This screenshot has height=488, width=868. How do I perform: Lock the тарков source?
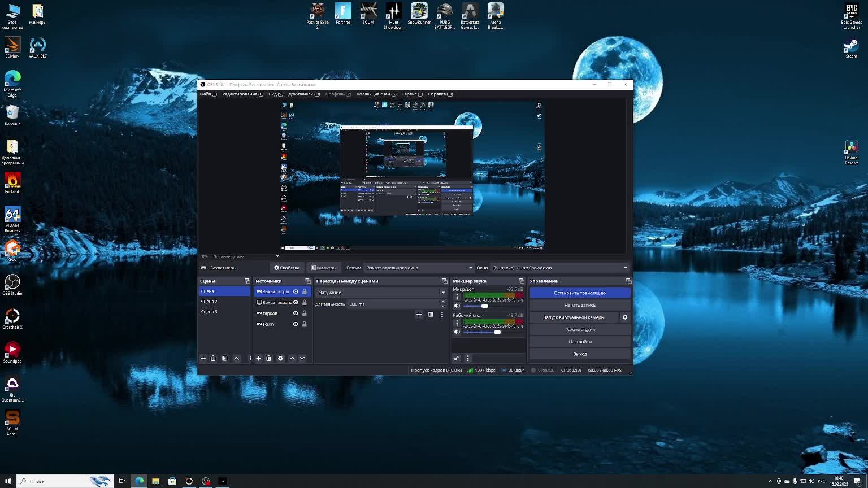click(x=305, y=313)
